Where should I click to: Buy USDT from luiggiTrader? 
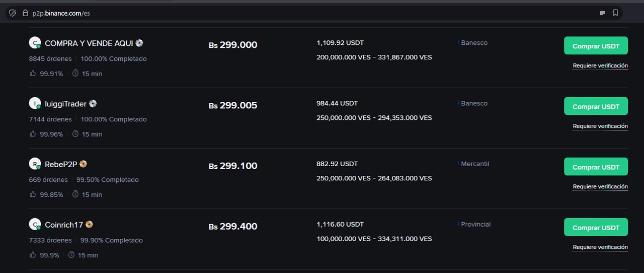[596, 106]
